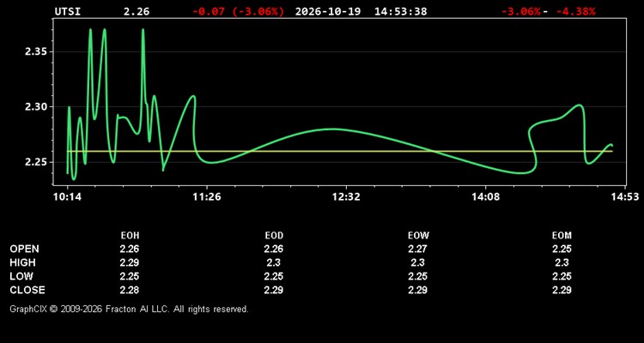The height and width of the screenshot is (343, 644).
Task: Select the HIGH row label
Action: [22, 262]
